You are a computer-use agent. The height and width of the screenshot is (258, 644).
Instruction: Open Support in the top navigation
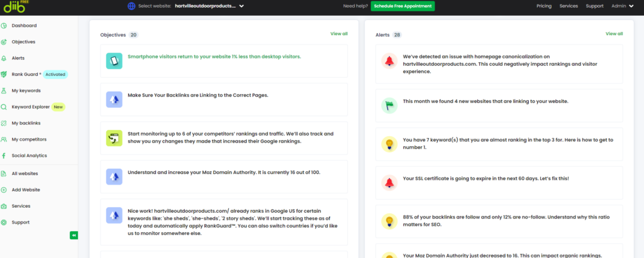[x=594, y=6]
